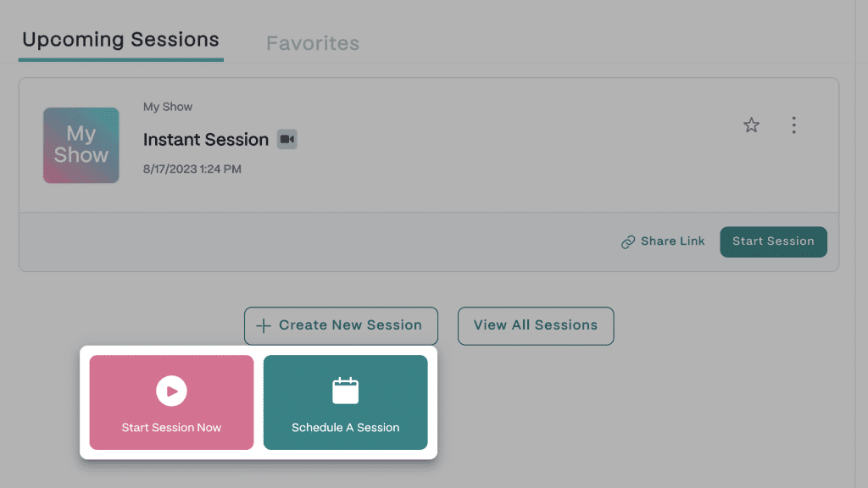
Task: Click the green Start Session button
Action: [773, 241]
